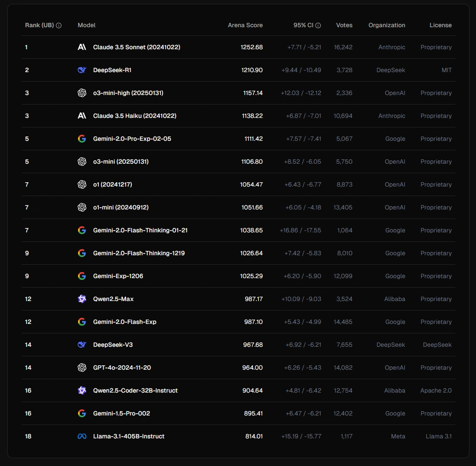Click the Meta logo beside Llama-3.1-405B-Instruct
The width and height of the screenshot is (476, 466).
click(x=82, y=436)
